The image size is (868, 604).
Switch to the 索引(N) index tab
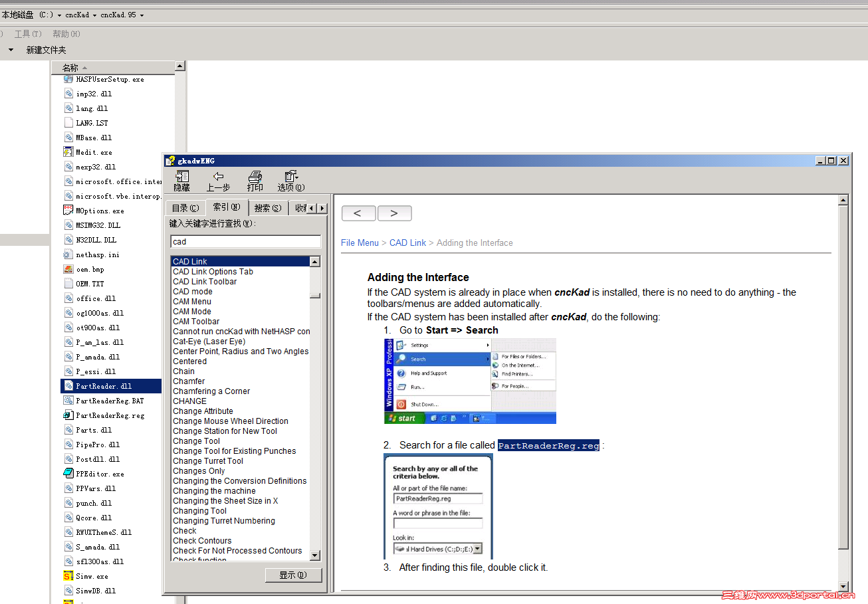(227, 207)
